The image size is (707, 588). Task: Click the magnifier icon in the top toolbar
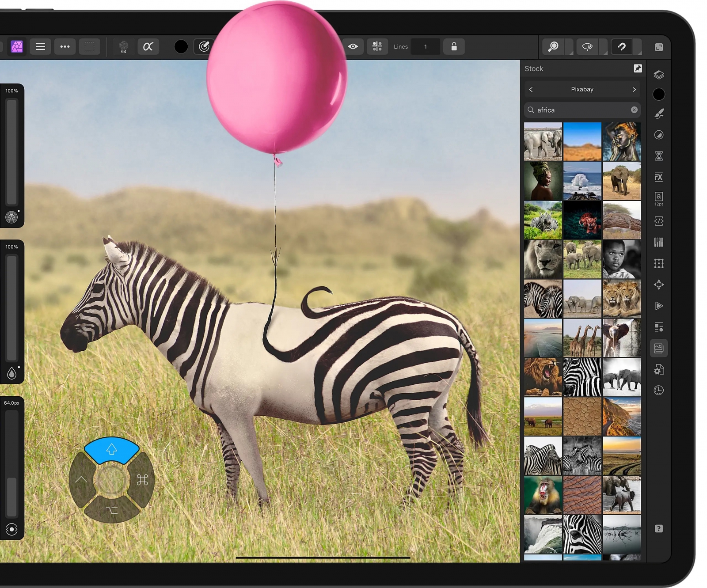point(553,46)
